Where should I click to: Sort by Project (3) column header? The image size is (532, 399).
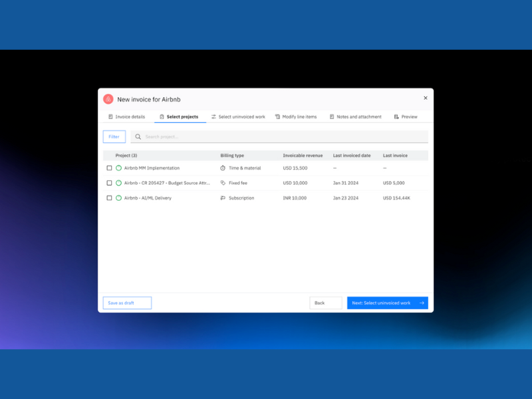tap(126, 156)
